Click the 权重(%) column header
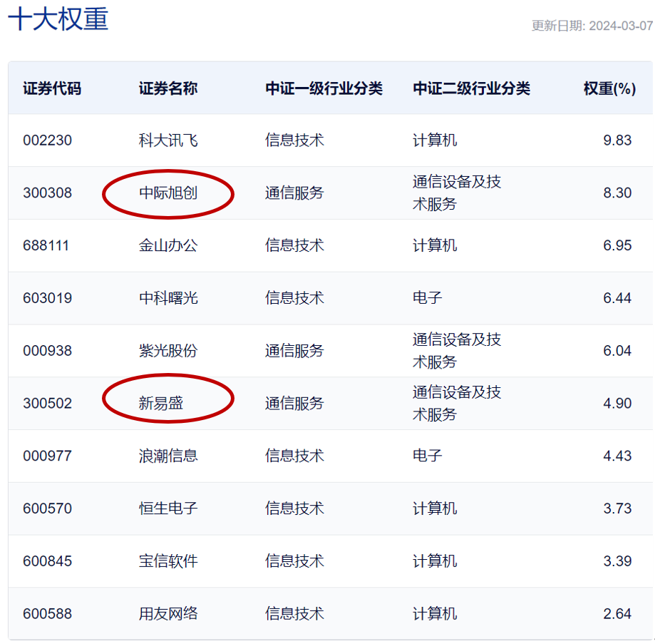This screenshot has height=644, width=655. 609,88
